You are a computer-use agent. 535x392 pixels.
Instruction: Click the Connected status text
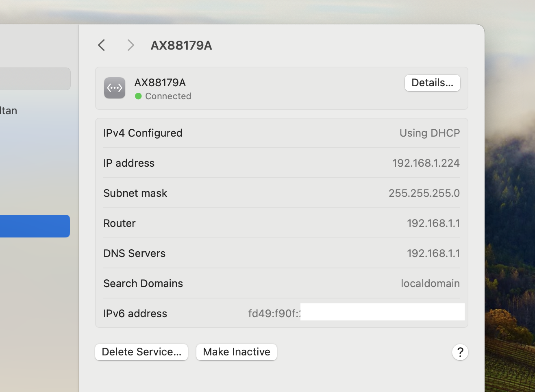tap(168, 96)
